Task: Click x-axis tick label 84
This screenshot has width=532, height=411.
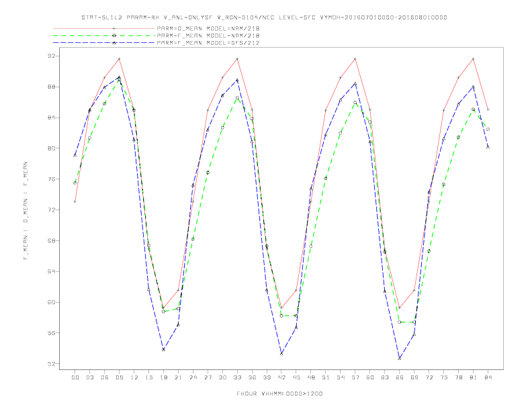Action: tap(488, 377)
